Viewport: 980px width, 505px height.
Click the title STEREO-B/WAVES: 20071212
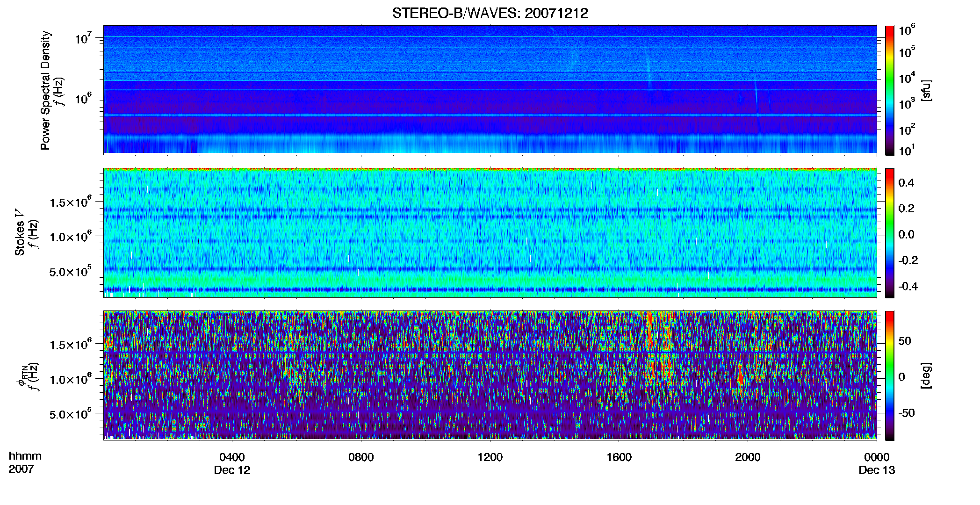coord(490,13)
